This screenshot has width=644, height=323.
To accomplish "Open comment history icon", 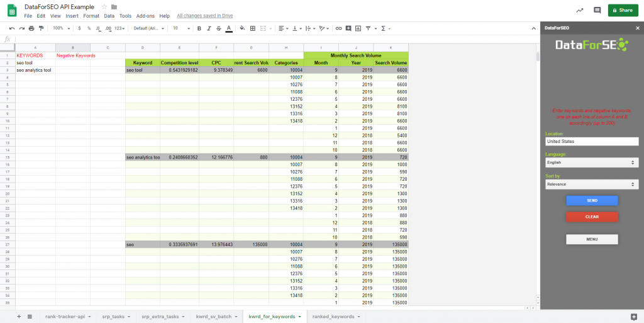I will click(597, 10).
